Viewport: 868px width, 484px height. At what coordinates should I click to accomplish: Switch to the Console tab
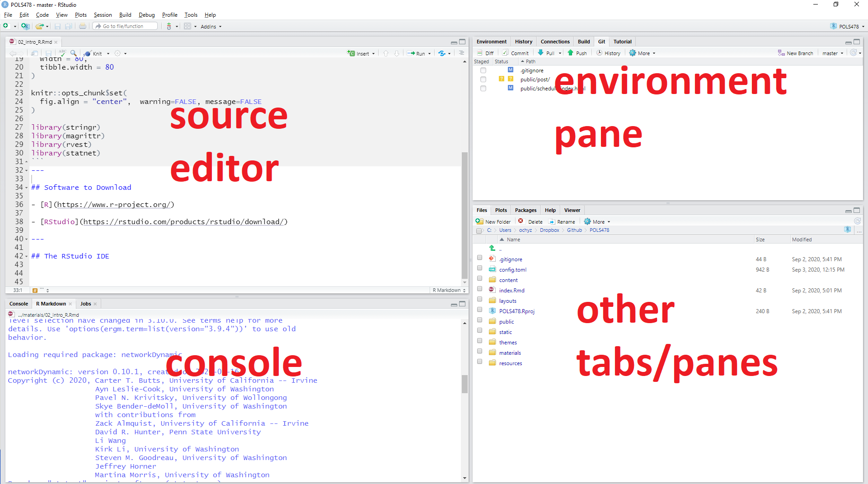[x=19, y=304]
